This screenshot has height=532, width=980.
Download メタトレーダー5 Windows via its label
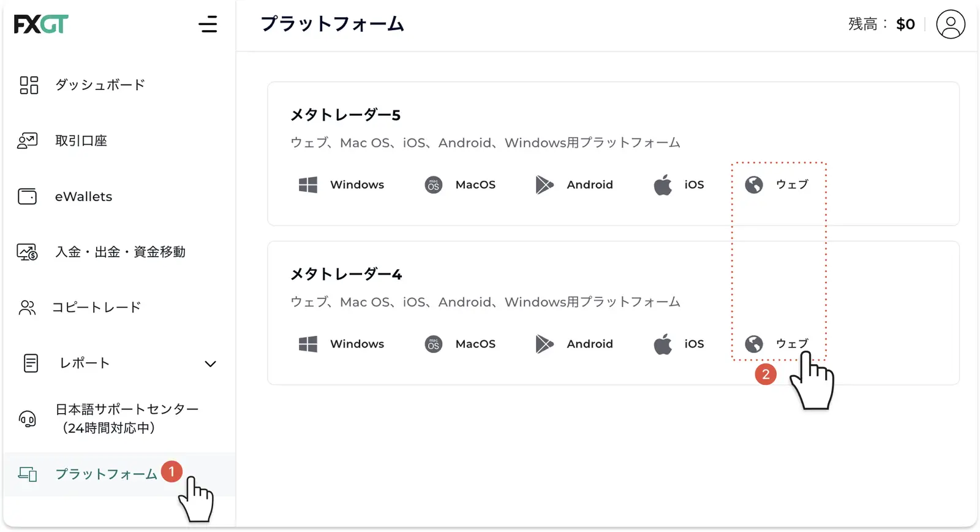point(357,184)
